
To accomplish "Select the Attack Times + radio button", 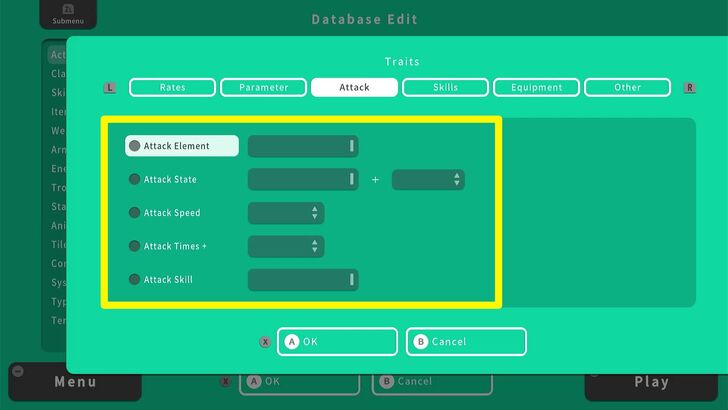I will (134, 246).
